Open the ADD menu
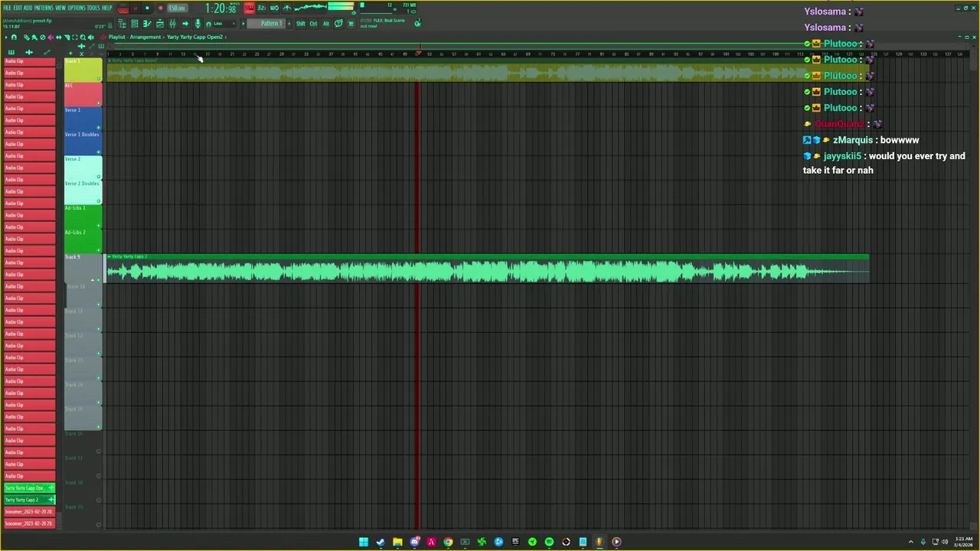980x551 pixels. pyautogui.click(x=28, y=8)
